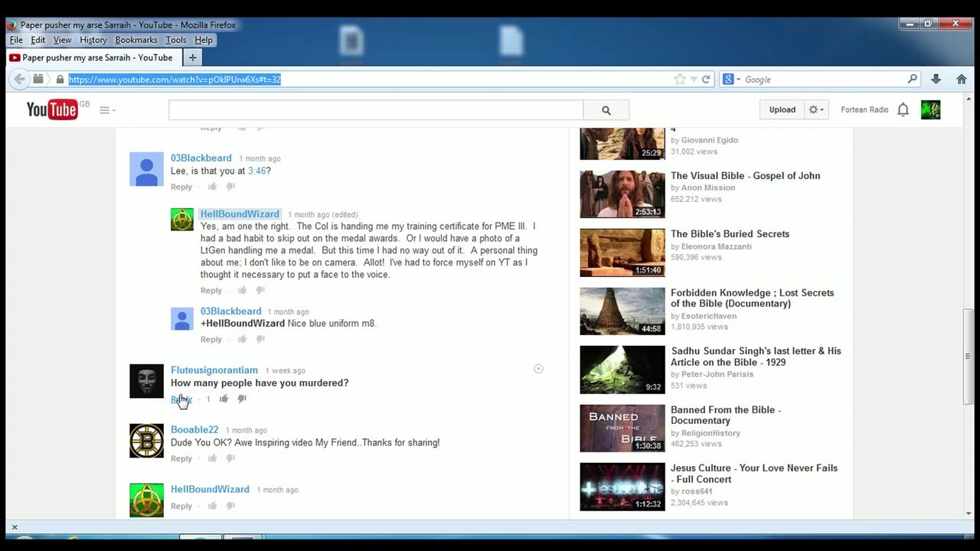
Task: Open Forbidden Knowledge documentary video title
Action: pos(752,298)
